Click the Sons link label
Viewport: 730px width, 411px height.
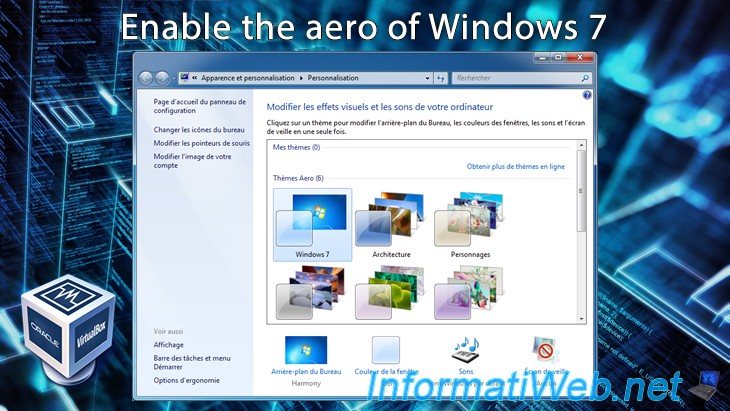[466, 371]
